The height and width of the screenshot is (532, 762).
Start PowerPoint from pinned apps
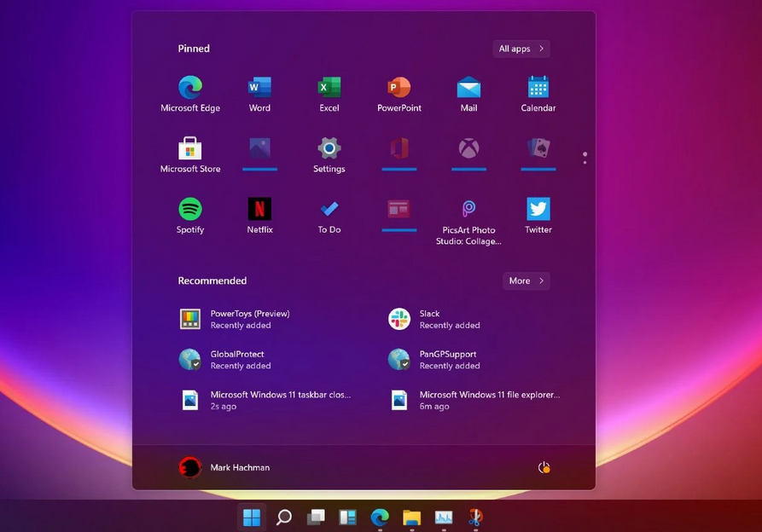tap(399, 94)
